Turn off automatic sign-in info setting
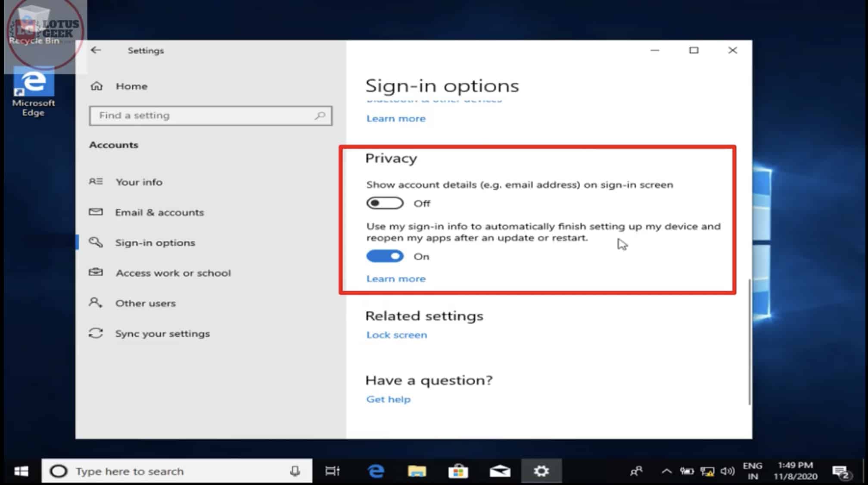This screenshot has height=485, width=868. (x=384, y=256)
